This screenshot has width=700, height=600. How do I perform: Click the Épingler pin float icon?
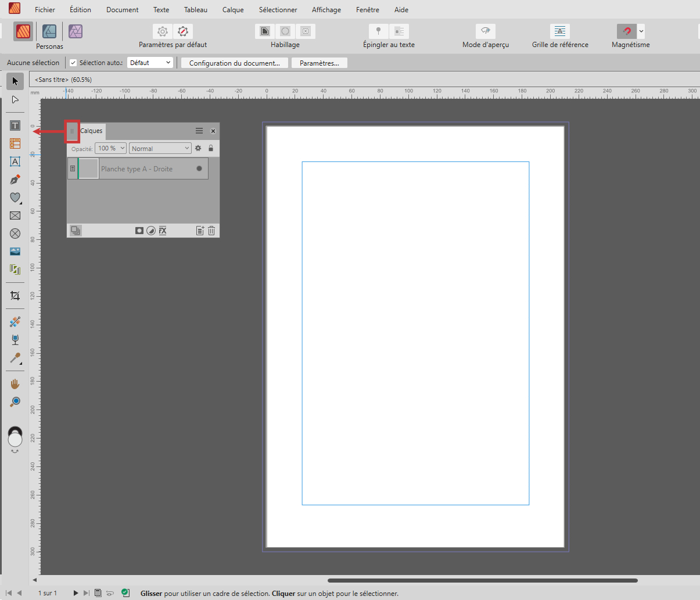pyautogui.click(x=379, y=31)
